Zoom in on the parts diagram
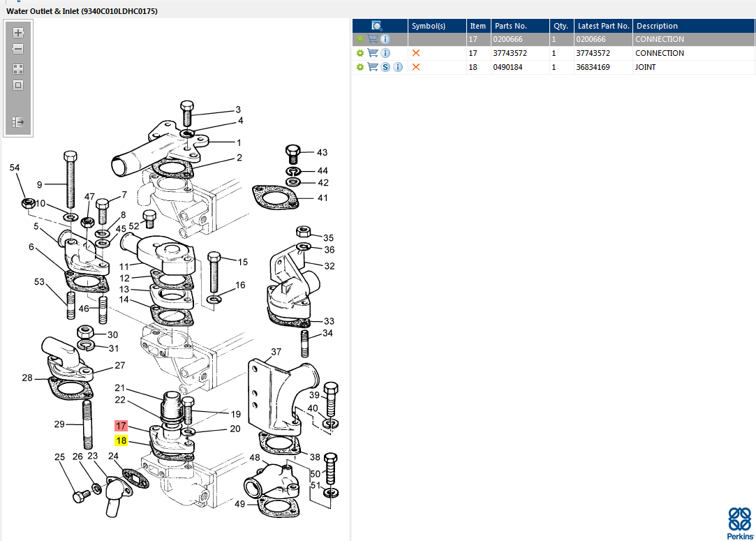This screenshot has height=541, width=756. [x=18, y=33]
